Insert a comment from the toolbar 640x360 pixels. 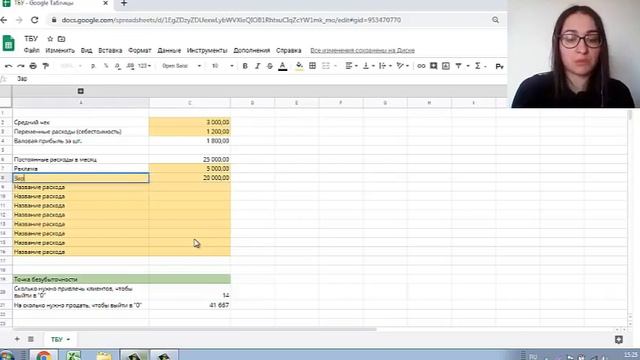point(433,66)
